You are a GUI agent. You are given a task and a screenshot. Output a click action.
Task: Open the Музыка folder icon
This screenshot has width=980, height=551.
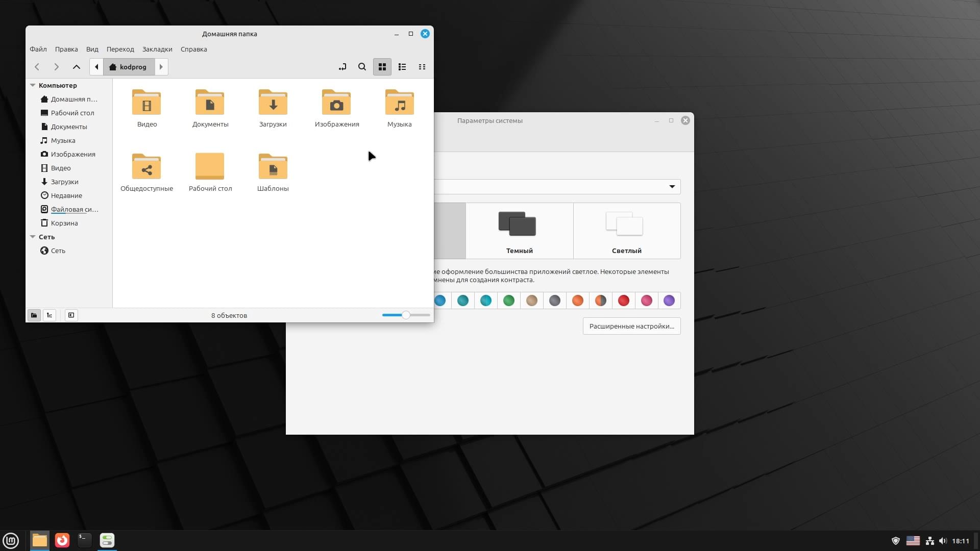click(x=400, y=103)
